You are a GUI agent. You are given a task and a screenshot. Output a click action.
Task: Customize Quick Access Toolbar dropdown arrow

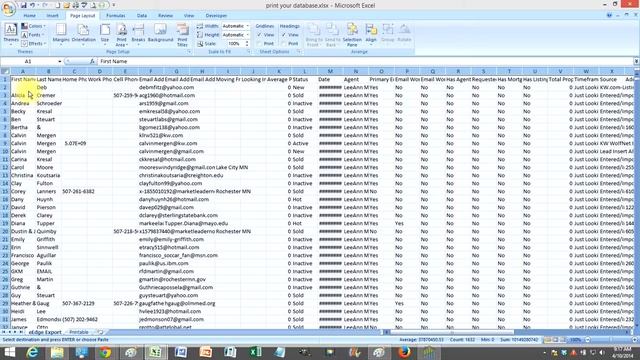click(113, 6)
